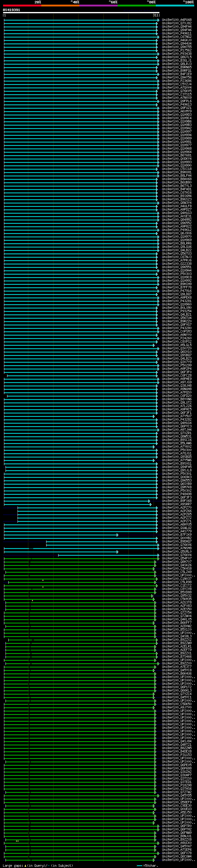
Task: Select hit label UniRef100_Q9LUT2
Action: click(x=177, y=403)
